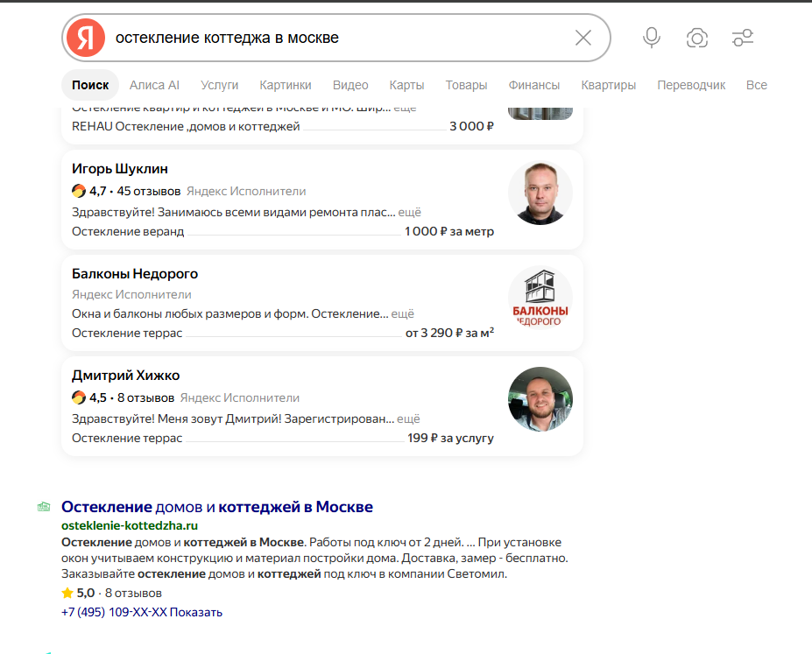Click Игорь Шуклин rating icon
The height and width of the screenshot is (654, 812).
[x=79, y=191]
